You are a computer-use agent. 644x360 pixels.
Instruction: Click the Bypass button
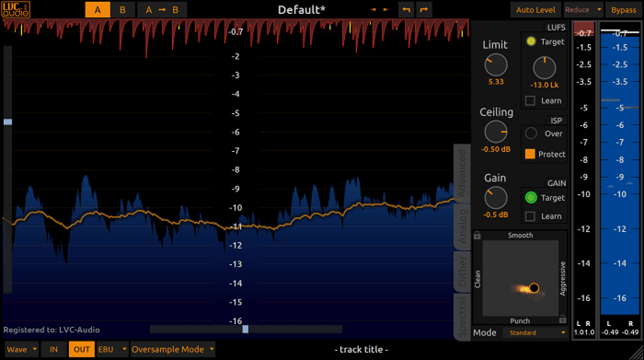point(623,10)
